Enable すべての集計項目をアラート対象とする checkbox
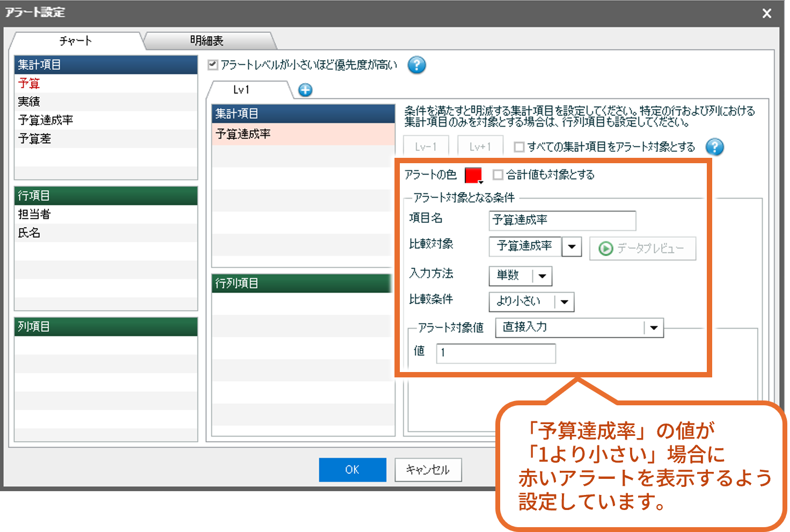Viewport: 790px width, 532px height. click(519, 147)
